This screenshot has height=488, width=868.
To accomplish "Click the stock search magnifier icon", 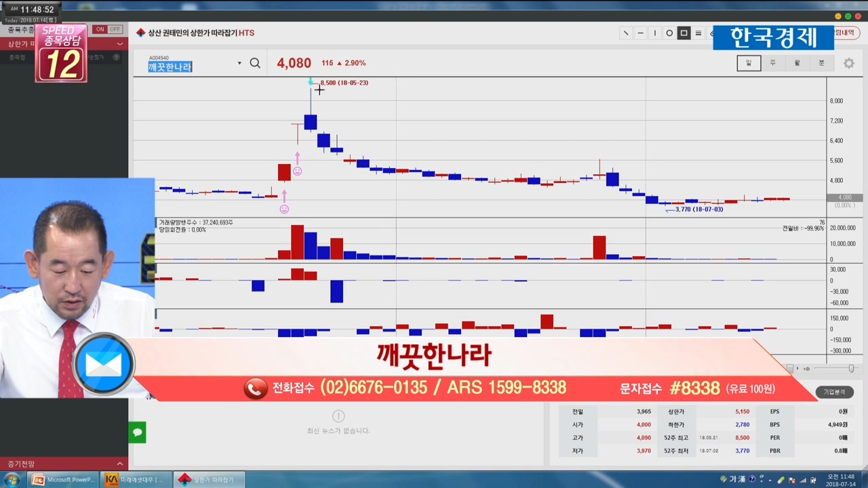I will [255, 63].
